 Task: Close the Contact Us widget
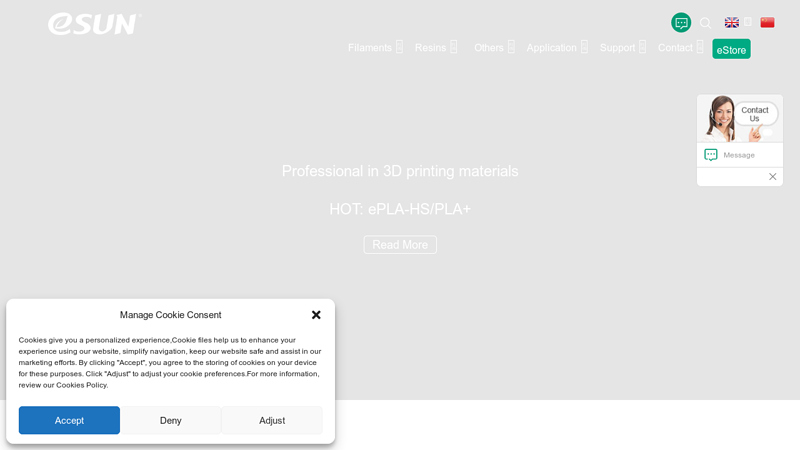click(772, 177)
